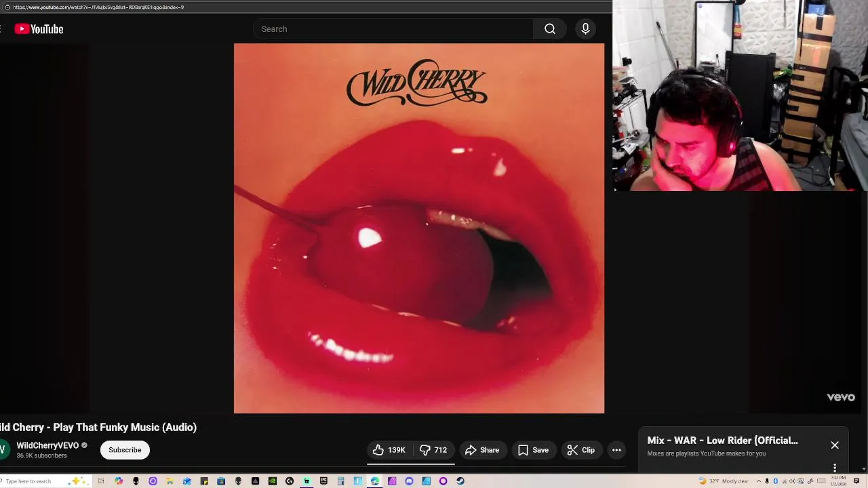Open the volume control in the tray
The width and height of the screenshot is (868, 488).
pos(792,481)
